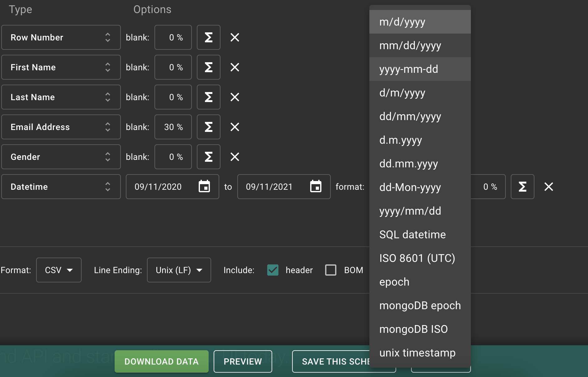Image resolution: width=588 pixels, height=377 pixels.
Task: Select dd.mm.yyyy date format
Action: 420,164
